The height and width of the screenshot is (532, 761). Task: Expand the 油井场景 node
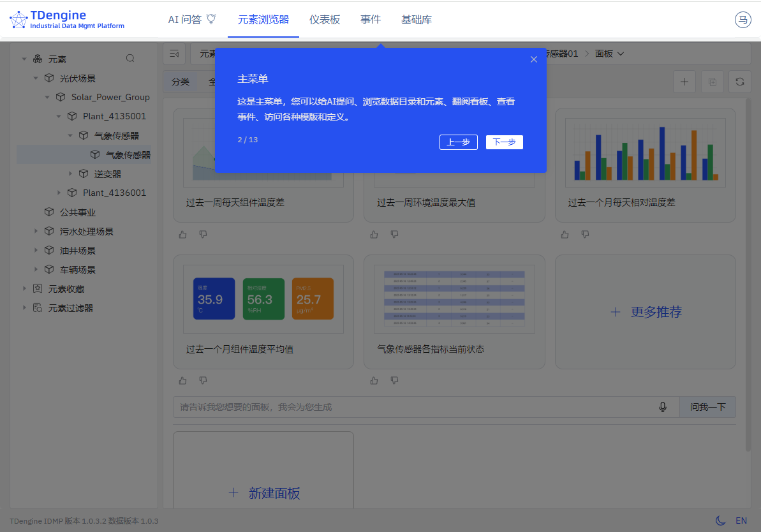click(x=36, y=250)
